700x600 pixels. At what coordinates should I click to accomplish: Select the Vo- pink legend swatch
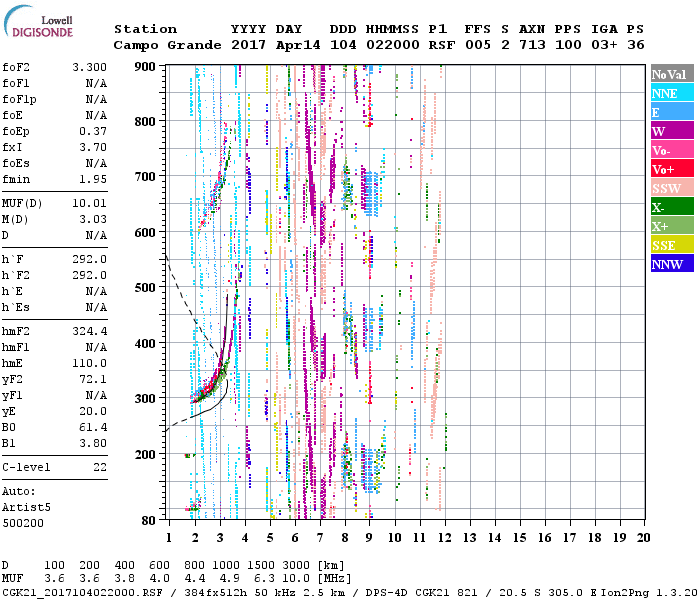click(x=672, y=150)
